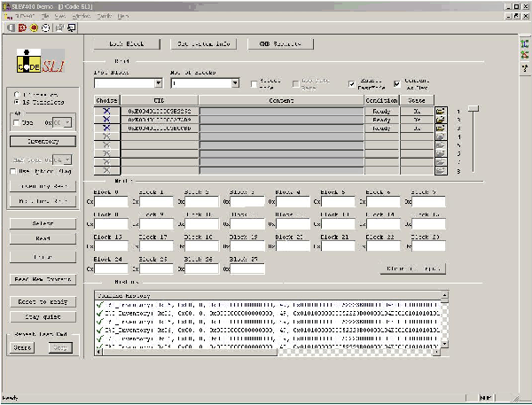Click the top icon in the right sidebar
The width and height of the screenshot is (532, 405).
[x=525, y=43]
